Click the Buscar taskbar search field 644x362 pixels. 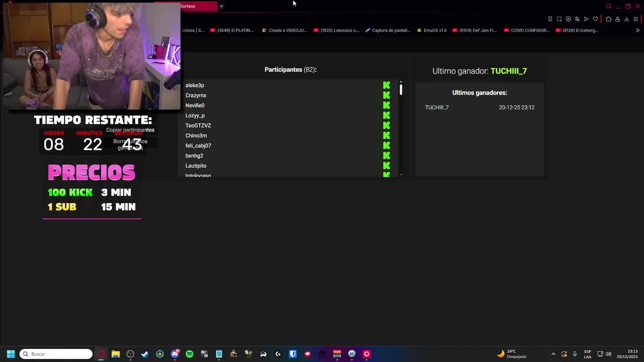pos(56,354)
